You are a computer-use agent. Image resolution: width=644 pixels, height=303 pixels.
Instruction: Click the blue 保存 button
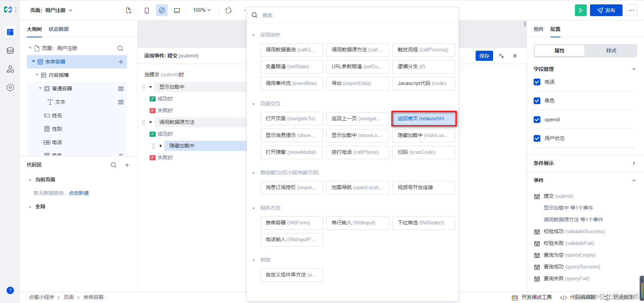(484, 56)
